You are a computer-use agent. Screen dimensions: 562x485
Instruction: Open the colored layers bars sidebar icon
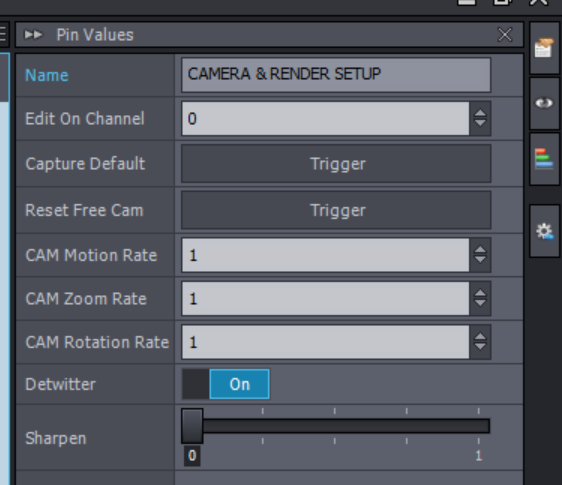point(544,158)
